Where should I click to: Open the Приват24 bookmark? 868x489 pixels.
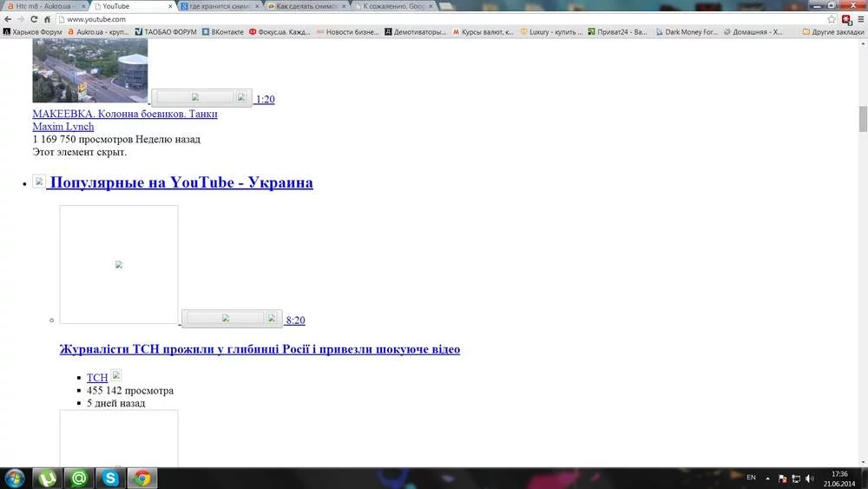(x=618, y=32)
